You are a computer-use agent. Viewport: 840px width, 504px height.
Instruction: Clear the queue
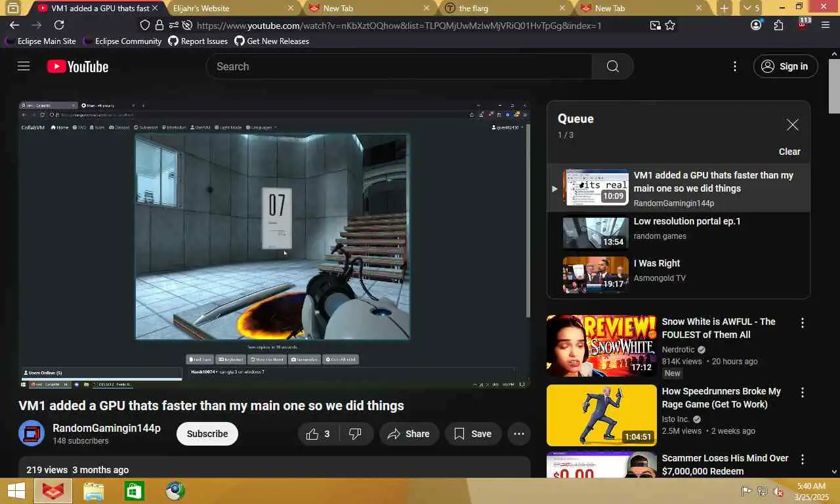(789, 152)
